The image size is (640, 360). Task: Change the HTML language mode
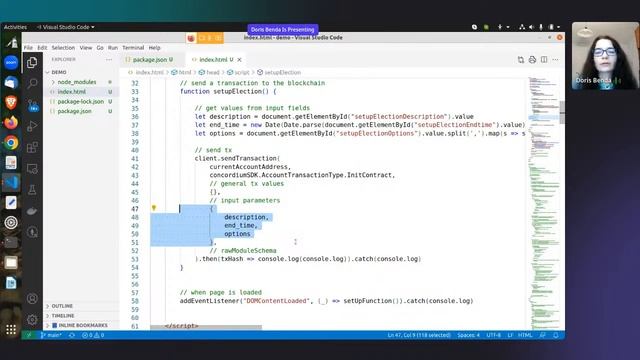tap(525, 335)
